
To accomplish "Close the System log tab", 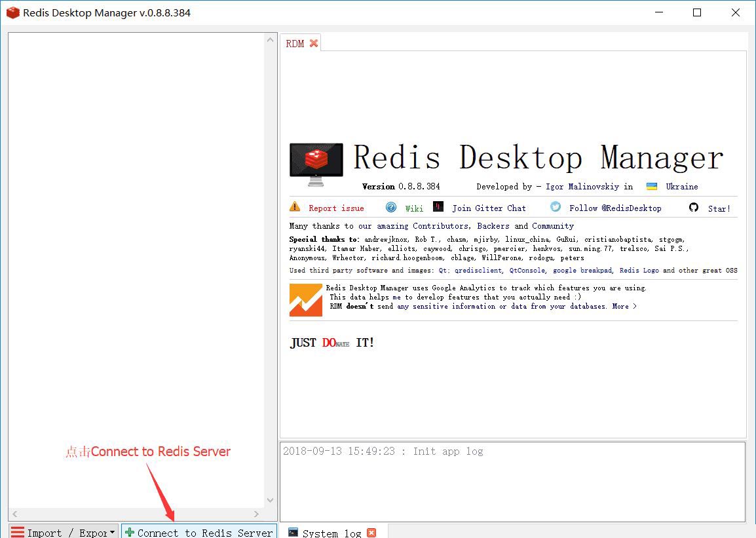I will coord(371,533).
